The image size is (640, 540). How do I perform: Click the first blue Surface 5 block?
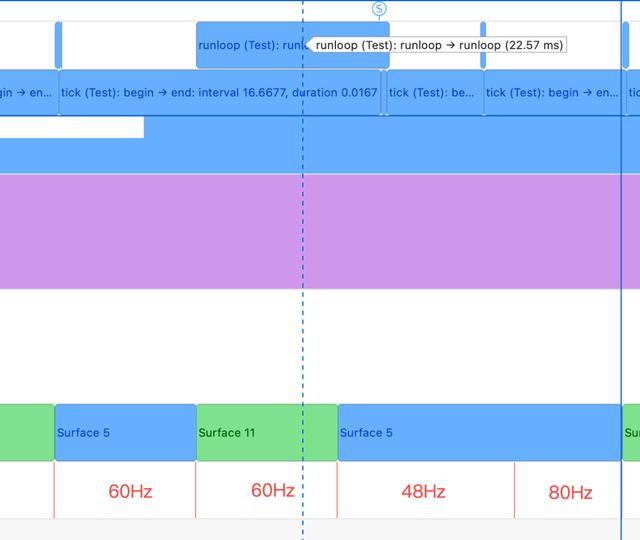click(125, 433)
